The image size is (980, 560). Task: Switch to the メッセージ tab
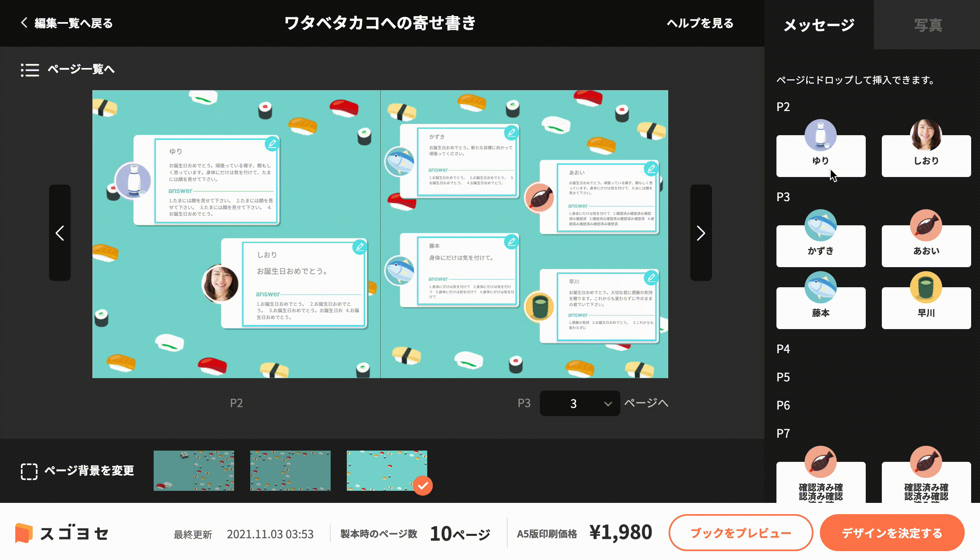(819, 25)
